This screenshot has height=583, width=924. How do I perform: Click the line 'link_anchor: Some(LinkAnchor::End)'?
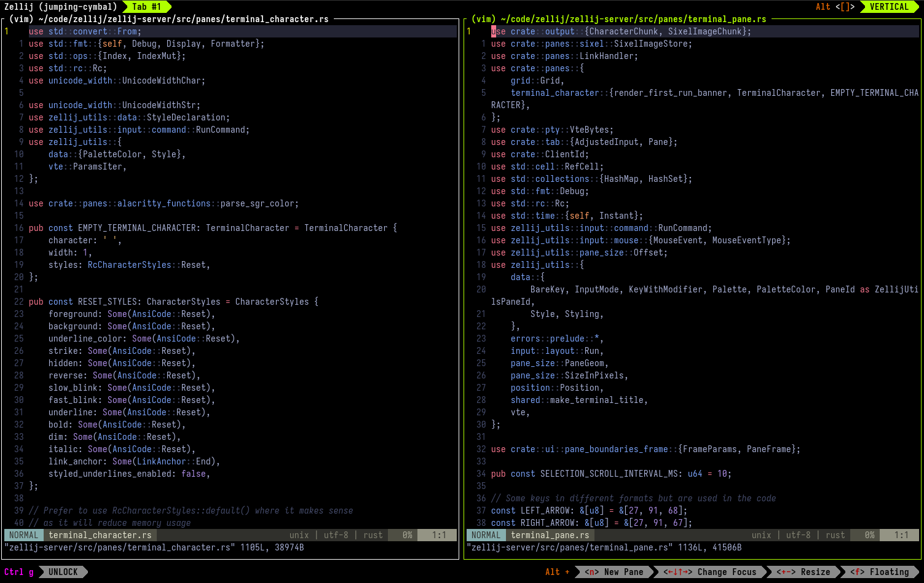click(135, 461)
